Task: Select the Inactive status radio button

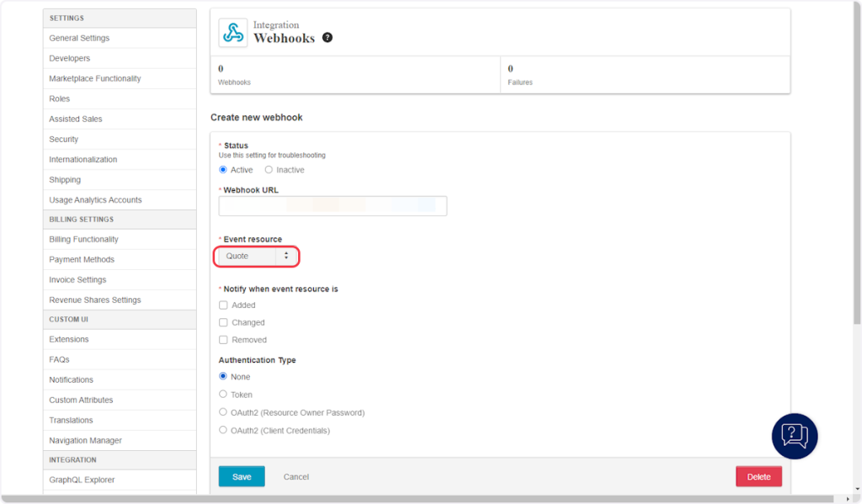Action: pyautogui.click(x=269, y=170)
